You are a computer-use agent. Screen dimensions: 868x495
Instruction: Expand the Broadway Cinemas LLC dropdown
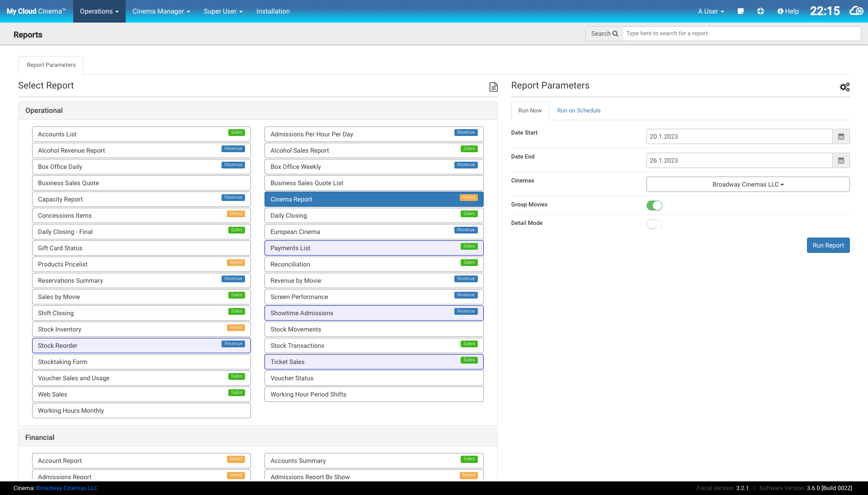click(748, 184)
